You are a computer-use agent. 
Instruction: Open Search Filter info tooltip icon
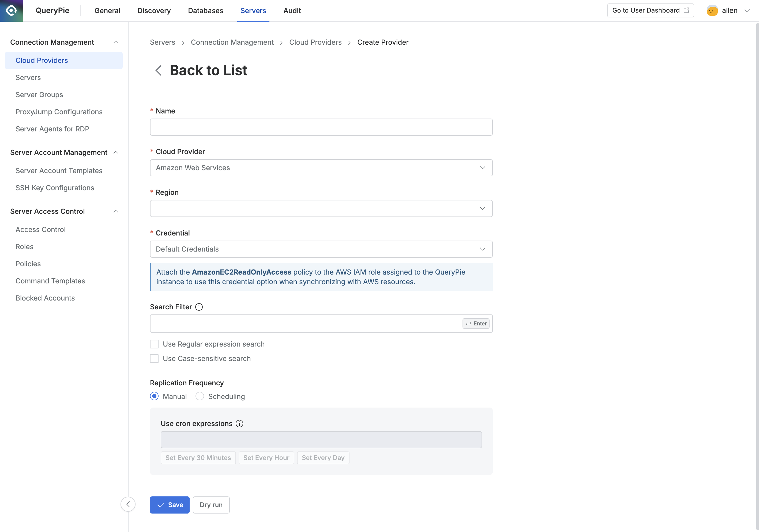pyautogui.click(x=199, y=307)
